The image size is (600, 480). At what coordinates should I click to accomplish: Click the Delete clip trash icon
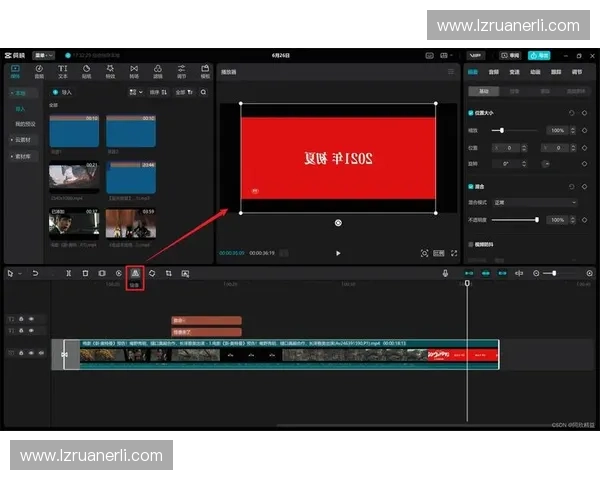[x=85, y=273]
